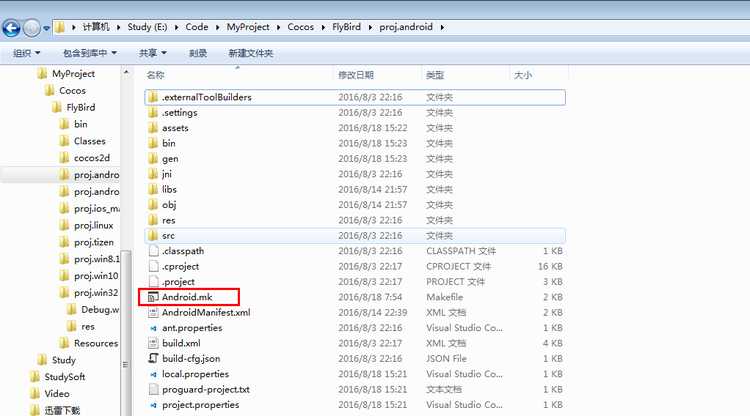Select the Code breadcrumb segment
750x416 pixels.
click(197, 27)
